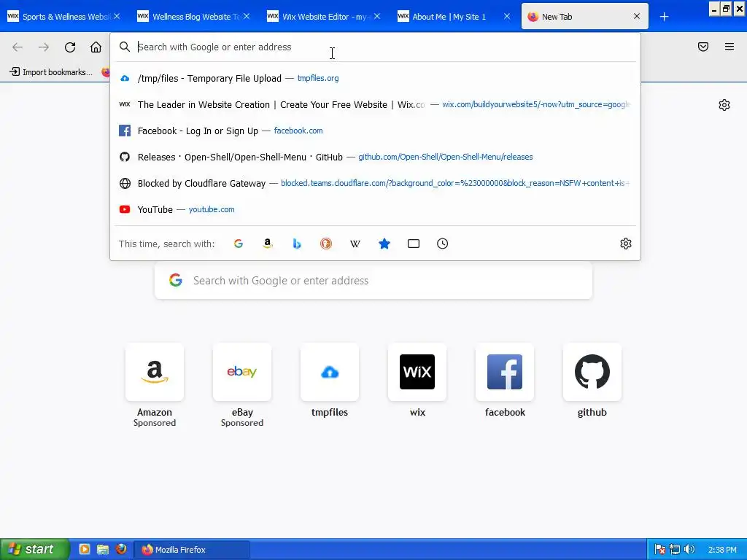Search bookmarks using the star icon

coord(384,244)
